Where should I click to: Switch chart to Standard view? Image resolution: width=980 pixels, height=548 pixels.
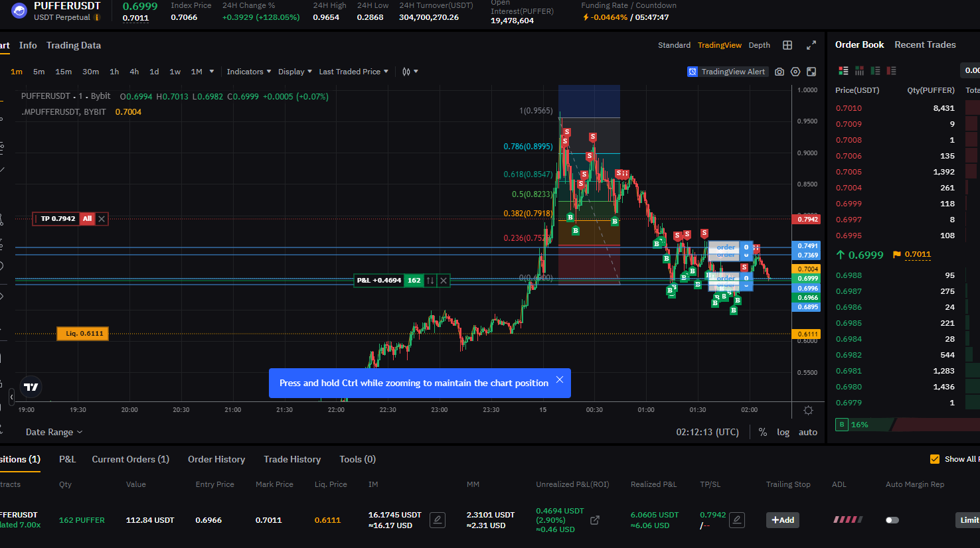(675, 45)
